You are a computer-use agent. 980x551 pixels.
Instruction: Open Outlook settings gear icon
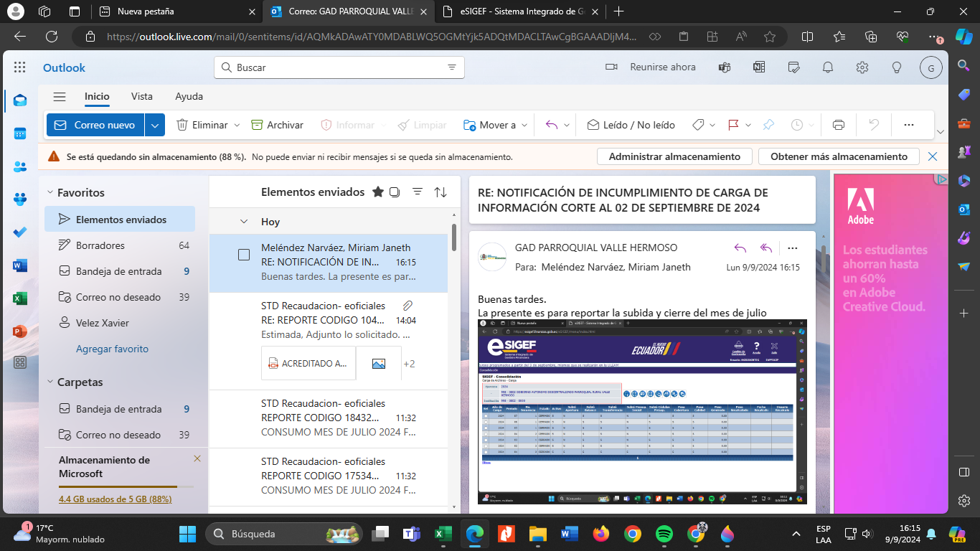pyautogui.click(x=862, y=67)
